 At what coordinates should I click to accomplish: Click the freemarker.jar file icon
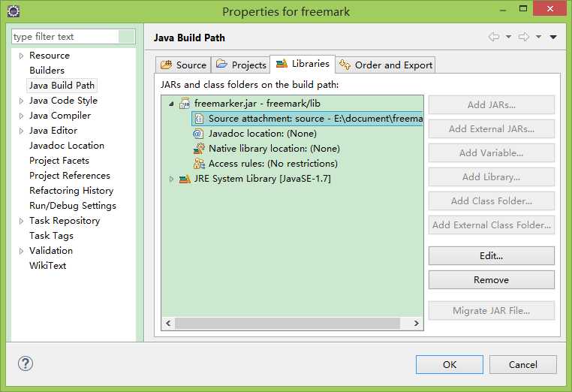pyautogui.click(x=185, y=104)
